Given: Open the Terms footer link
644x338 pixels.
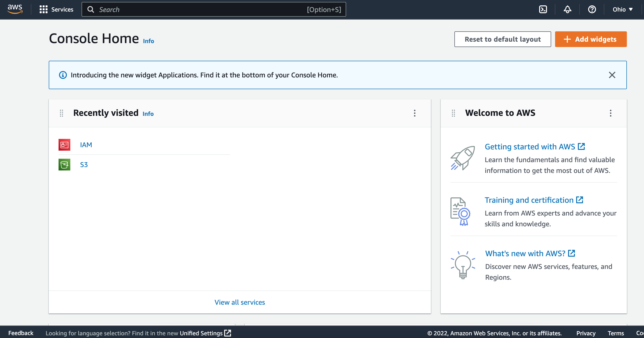Looking at the screenshot, I should 616,333.
